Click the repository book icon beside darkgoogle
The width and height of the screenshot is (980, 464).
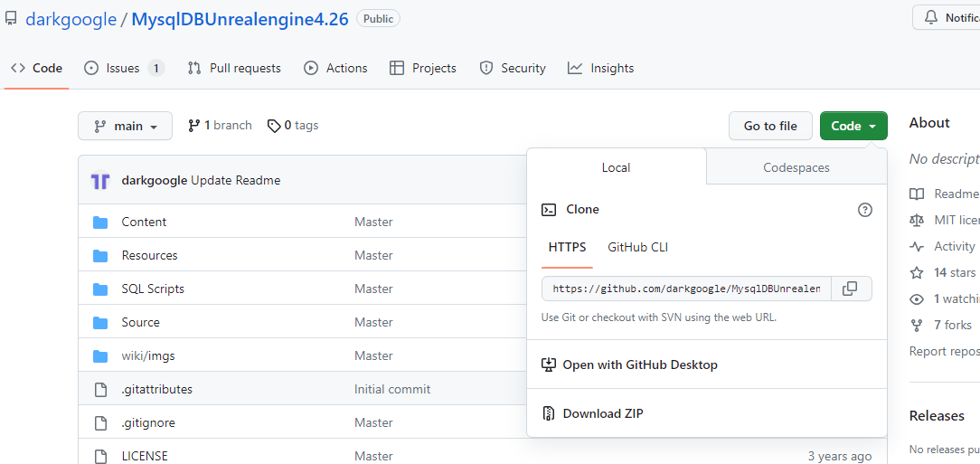point(11,19)
